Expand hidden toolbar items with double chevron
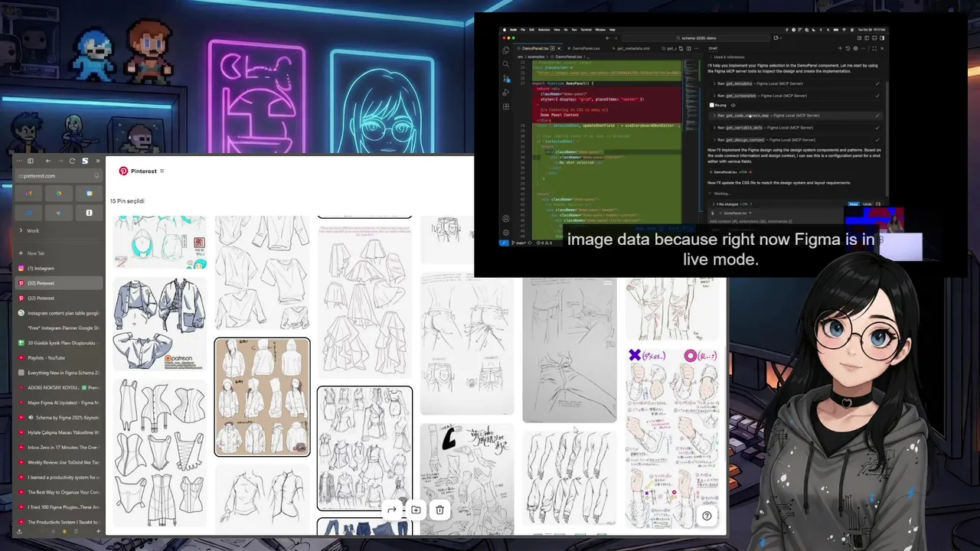Viewport: 980px width, 551px height. (97, 161)
